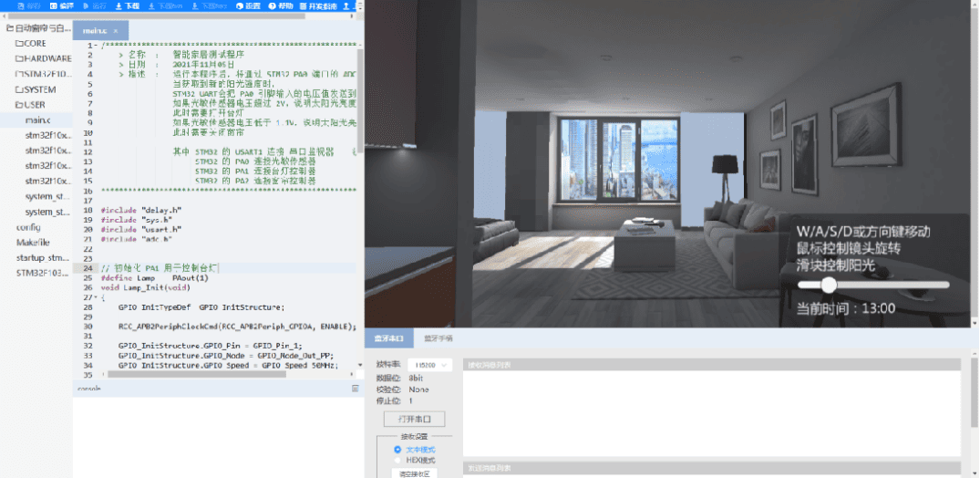Click the #include "delay.h" code line
The height and width of the screenshot is (478, 980).
141,210
